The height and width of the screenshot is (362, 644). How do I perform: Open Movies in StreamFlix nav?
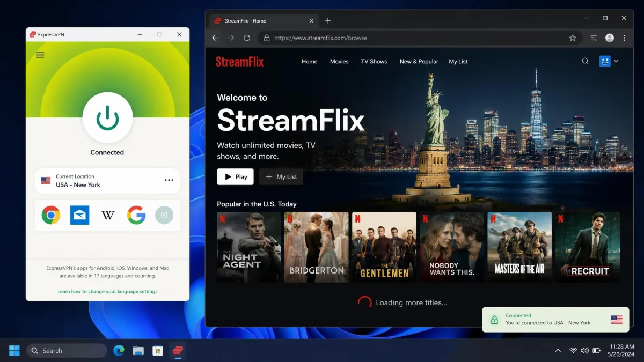tap(339, 62)
